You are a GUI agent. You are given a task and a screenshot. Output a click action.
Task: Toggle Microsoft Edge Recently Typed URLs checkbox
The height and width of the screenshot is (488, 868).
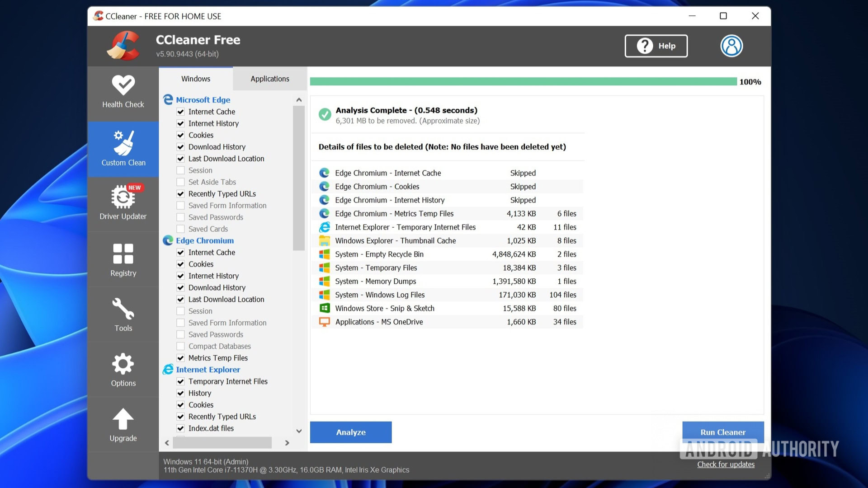pos(180,194)
